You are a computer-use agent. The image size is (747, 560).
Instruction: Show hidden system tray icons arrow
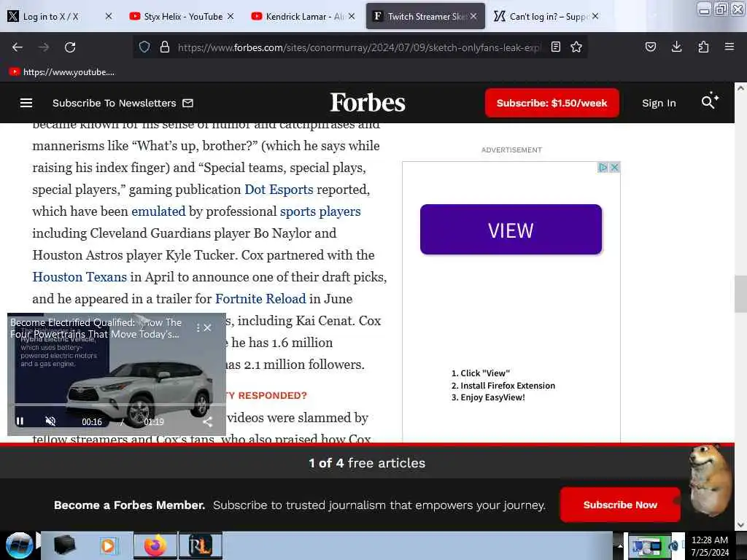click(x=620, y=546)
